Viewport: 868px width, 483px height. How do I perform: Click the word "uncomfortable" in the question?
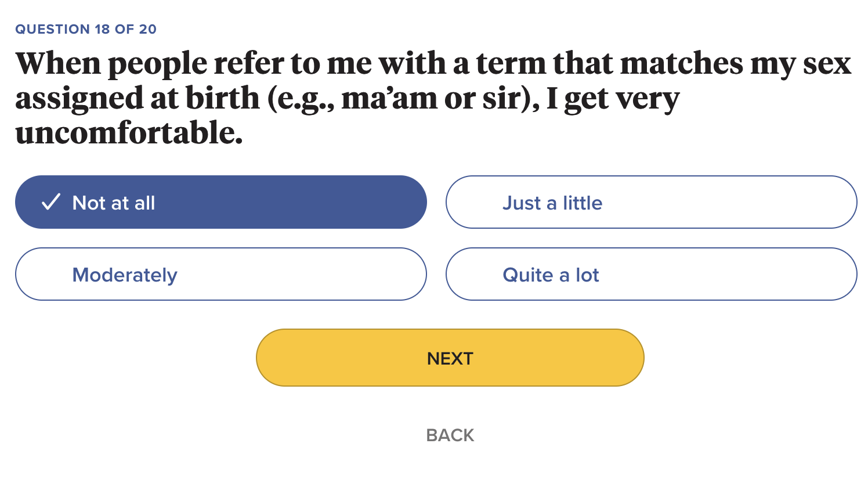128,133
